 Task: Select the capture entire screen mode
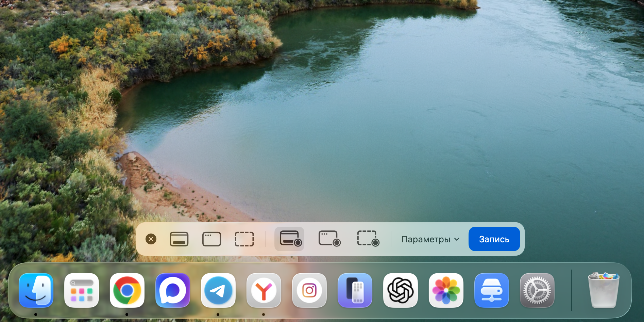click(x=179, y=239)
